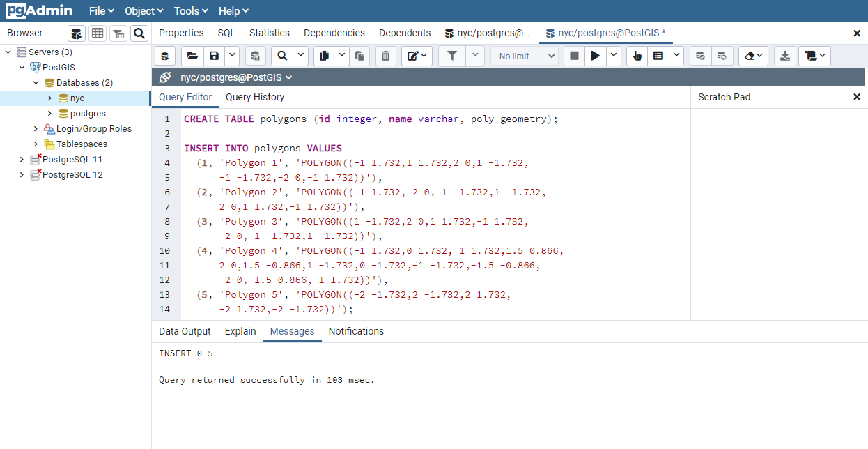Open the No limit dropdown
The width and height of the screenshot is (868, 449).
pos(525,56)
